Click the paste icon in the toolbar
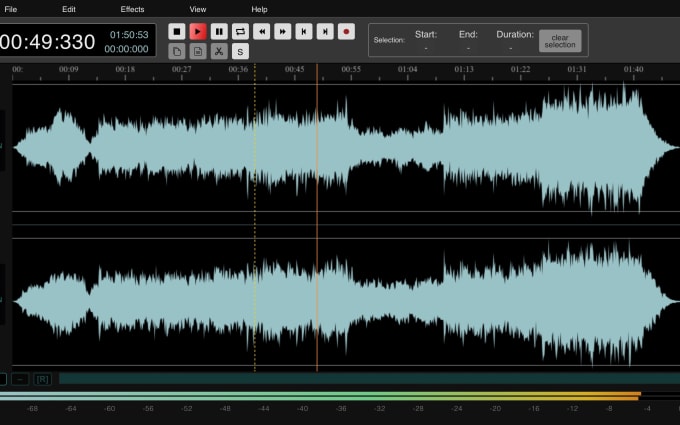Image resolution: width=680 pixels, height=425 pixels. pyautogui.click(x=198, y=52)
